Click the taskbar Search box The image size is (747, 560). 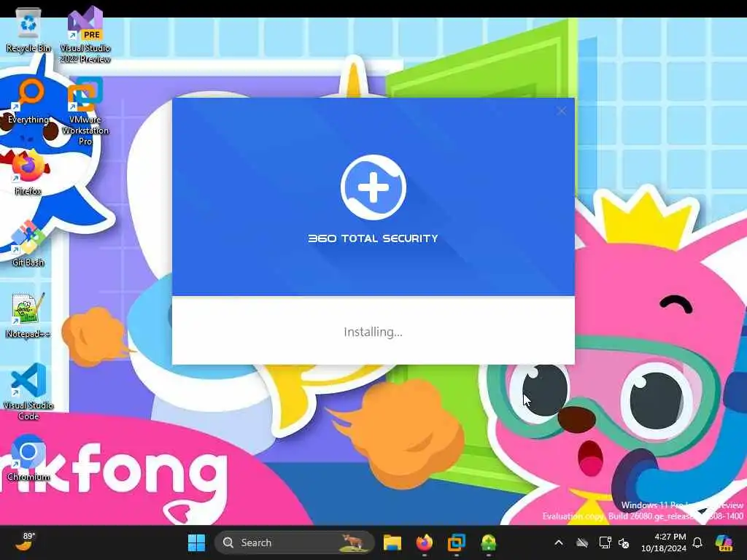click(294, 542)
